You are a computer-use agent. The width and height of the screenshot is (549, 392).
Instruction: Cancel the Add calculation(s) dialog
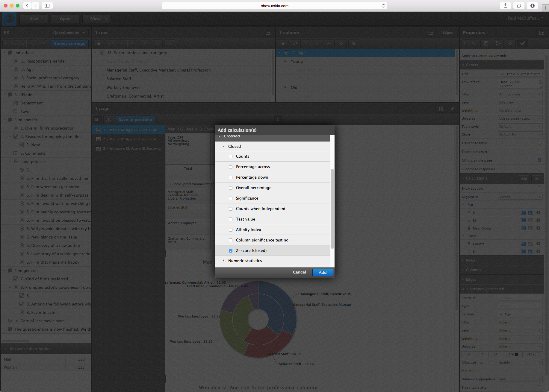coord(299,272)
